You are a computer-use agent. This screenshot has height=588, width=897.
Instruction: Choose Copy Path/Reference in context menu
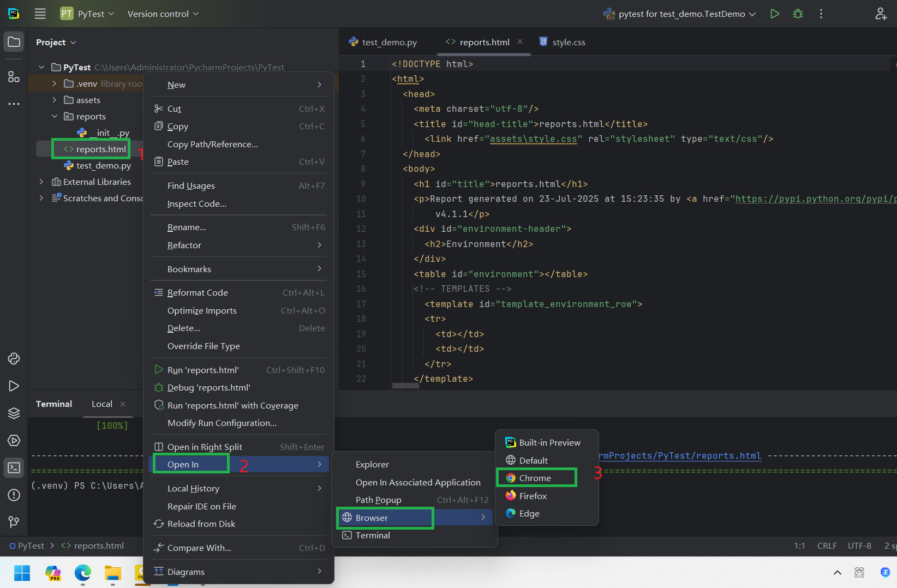click(238, 144)
